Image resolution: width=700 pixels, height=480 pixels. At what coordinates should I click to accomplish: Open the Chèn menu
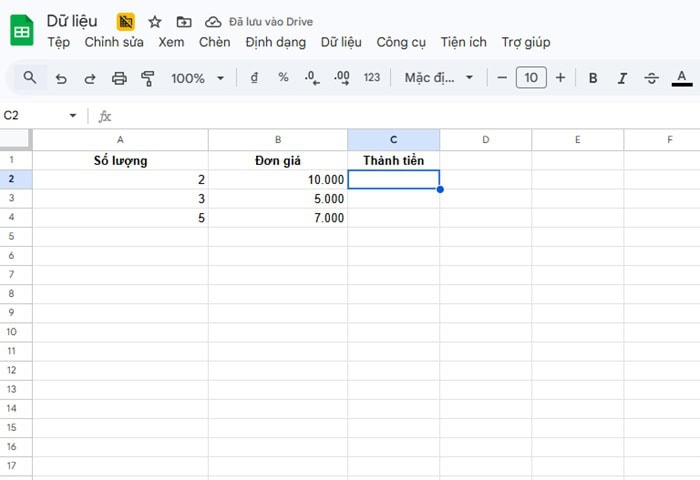point(214,42)
